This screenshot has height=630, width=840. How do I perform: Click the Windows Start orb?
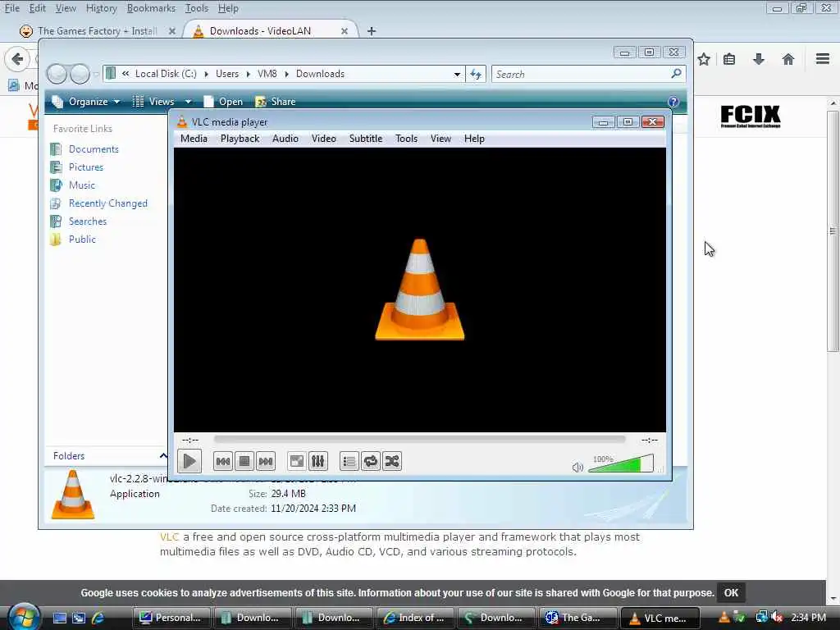tap(24, 616)
